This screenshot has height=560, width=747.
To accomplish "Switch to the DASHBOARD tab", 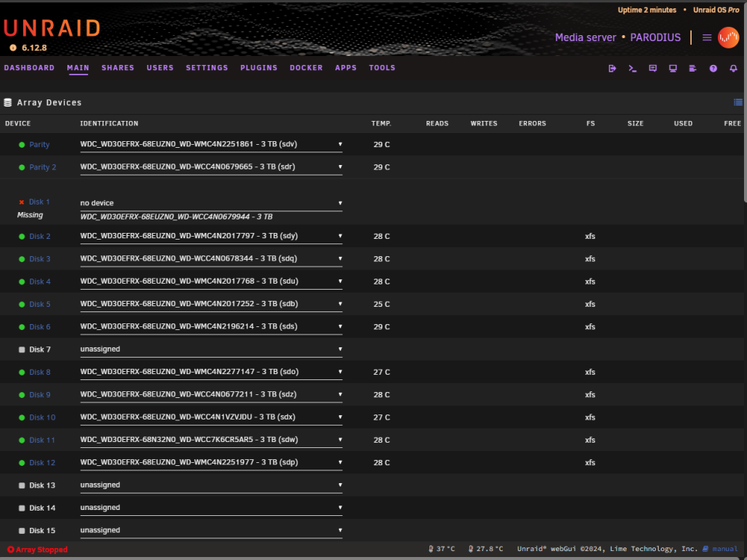I will 29,68.
